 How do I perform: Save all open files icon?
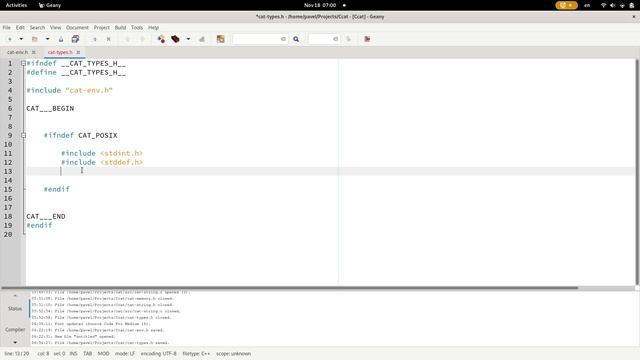75,39
